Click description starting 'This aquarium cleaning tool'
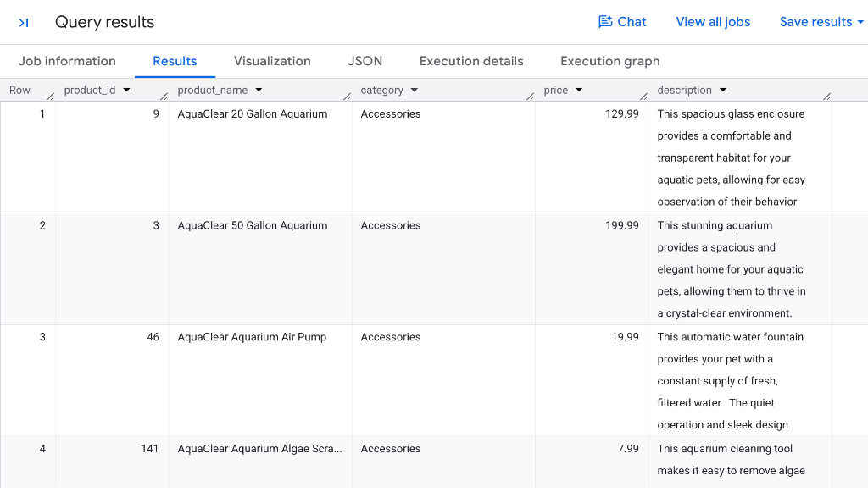This screenshot has height=492, width=868. click(x=731, y=460)
